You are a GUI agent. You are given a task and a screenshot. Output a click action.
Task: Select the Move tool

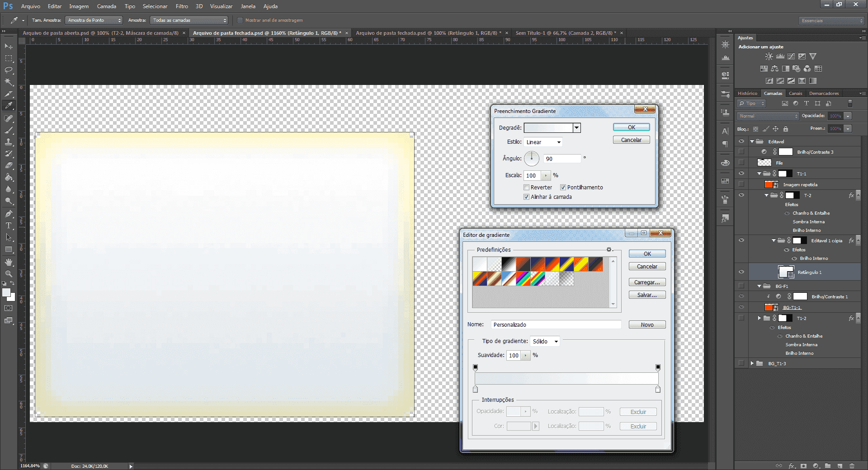pyautogui.click(x=9, y=47)
